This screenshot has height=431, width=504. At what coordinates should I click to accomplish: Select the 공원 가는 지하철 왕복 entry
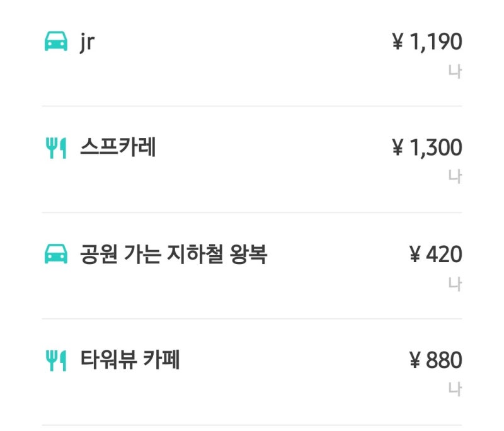pos(252,265)
